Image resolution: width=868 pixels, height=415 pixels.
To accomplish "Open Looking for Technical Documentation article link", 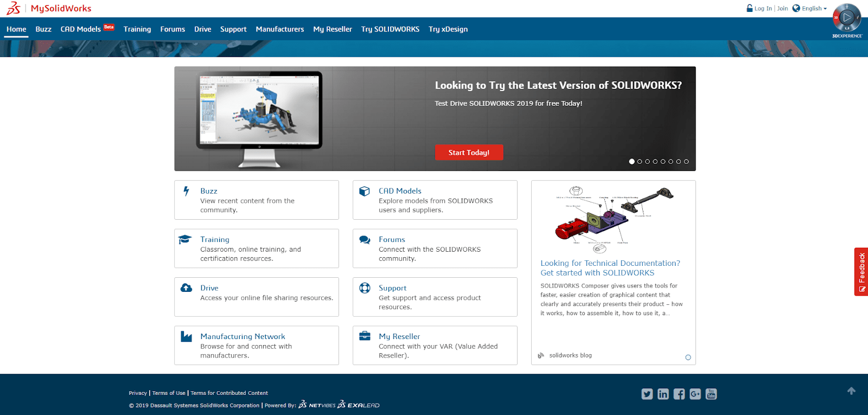I will click(x=610, y=268).
